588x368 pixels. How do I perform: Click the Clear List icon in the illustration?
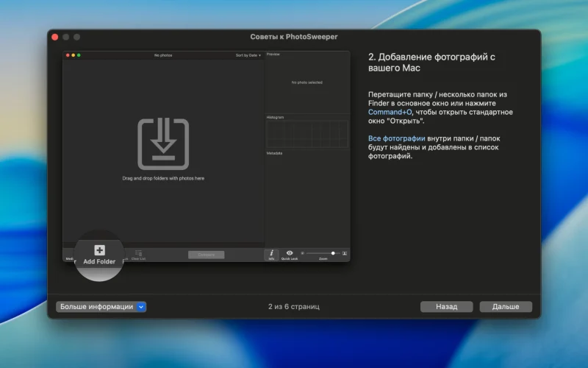click(x=138, y=253)
